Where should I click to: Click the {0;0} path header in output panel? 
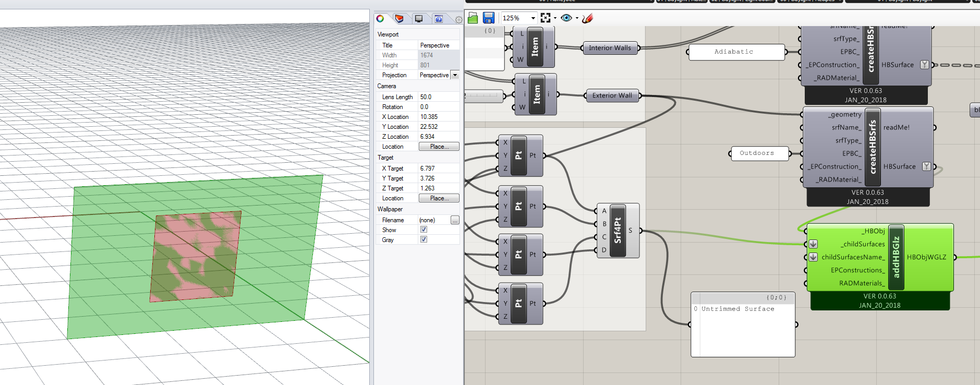[x=776, y=297]
